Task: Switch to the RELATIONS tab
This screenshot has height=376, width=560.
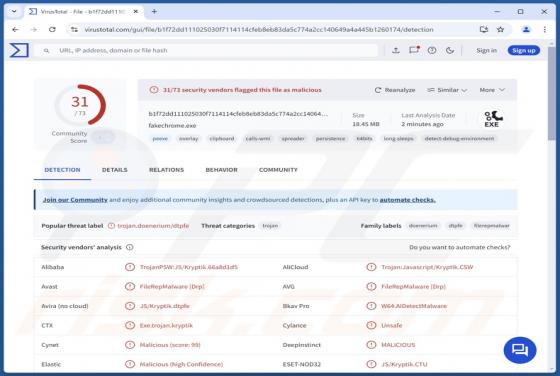Action: pos(166,170)
